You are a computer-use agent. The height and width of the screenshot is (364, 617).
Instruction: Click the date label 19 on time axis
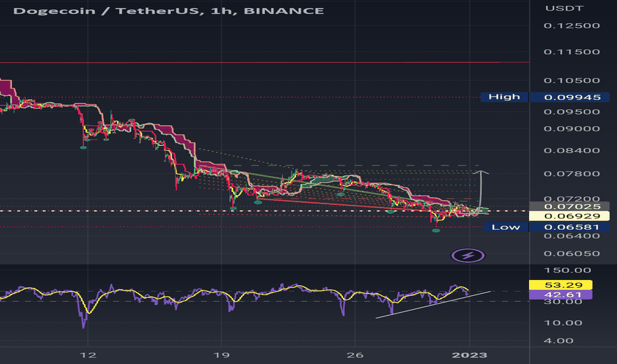(x=222, y=355)
